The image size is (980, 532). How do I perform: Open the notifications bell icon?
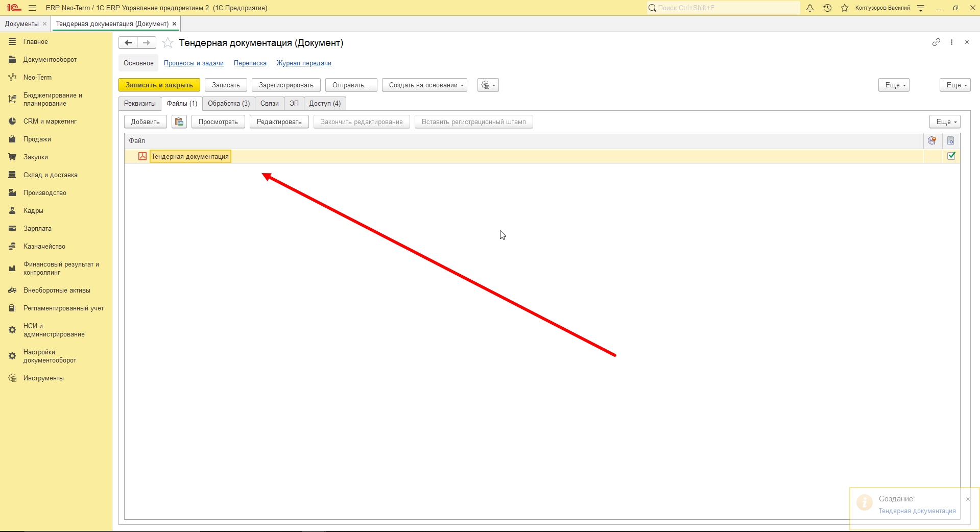point(810,8)
